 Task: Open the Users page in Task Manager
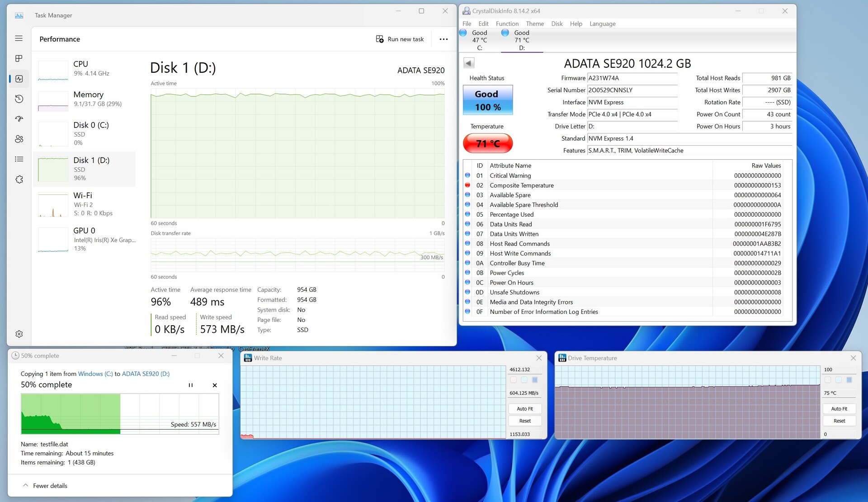point(19,139)
